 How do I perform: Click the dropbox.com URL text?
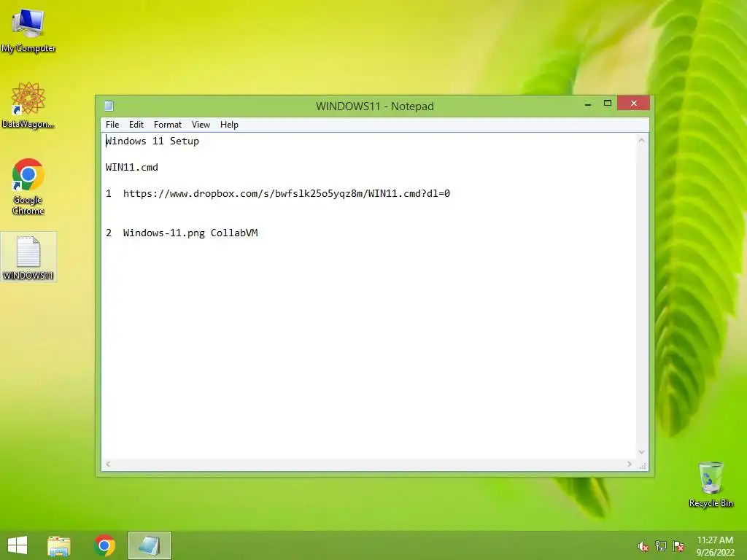click(286, 194)
